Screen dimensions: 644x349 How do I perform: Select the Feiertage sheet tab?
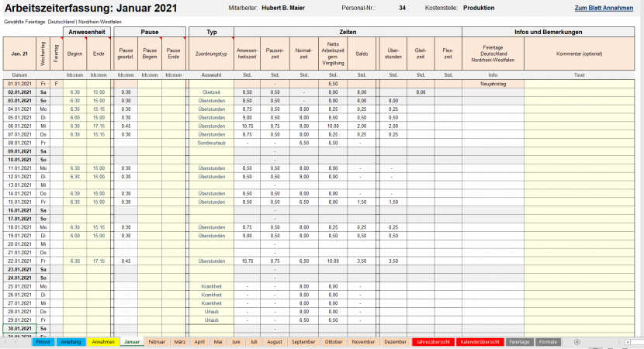pyautogui.click(x=519, y=341)
